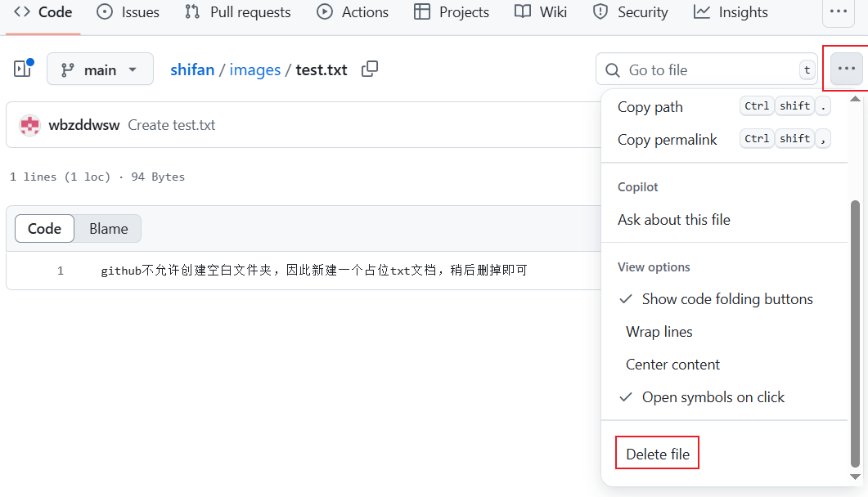Open the Issues tab
The height and width of the screenshot is (497, 868).
point(128,12)
